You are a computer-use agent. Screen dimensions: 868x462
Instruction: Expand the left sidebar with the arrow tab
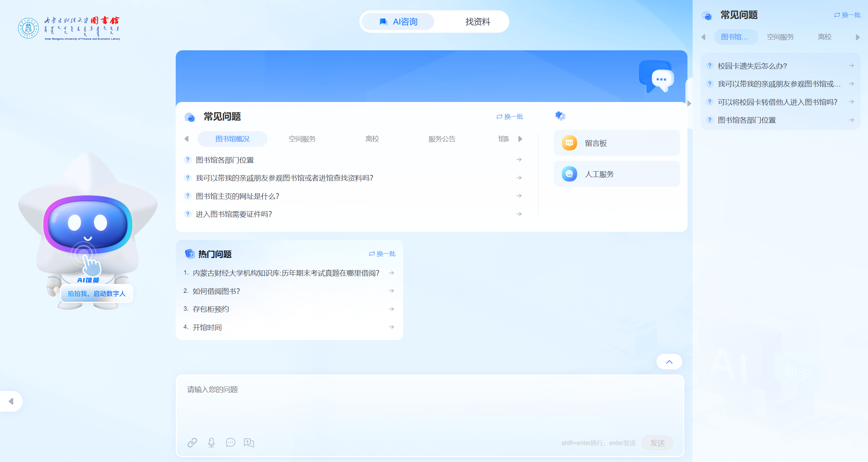click(x=11, y=401)
